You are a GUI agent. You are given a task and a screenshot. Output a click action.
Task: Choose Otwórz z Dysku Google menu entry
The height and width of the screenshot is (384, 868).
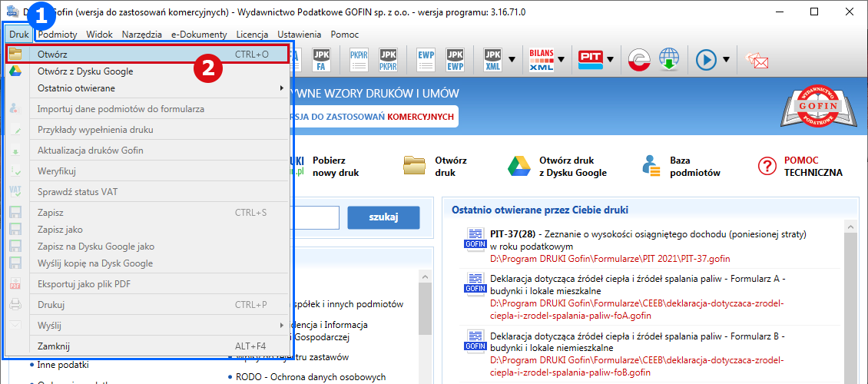point(147,71)
